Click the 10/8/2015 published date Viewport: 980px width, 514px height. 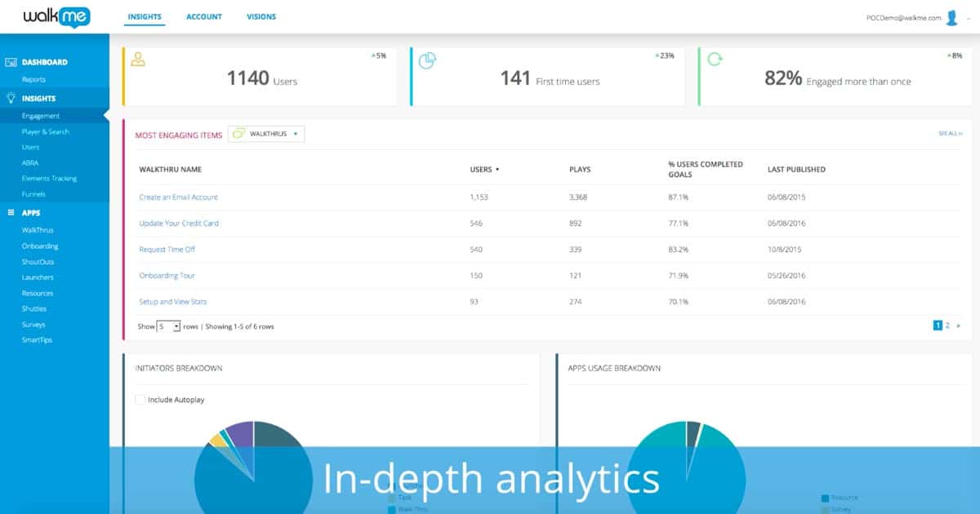pos(784,250)
